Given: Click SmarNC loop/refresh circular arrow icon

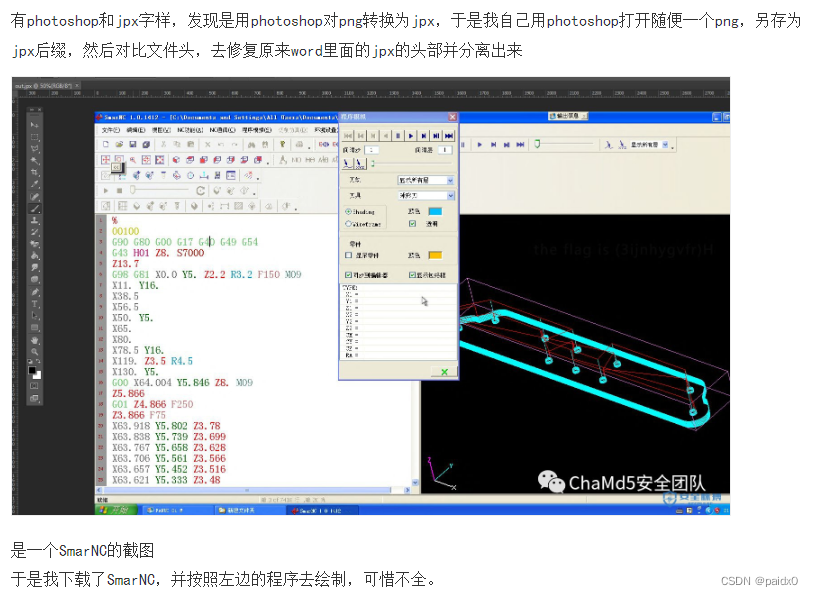Looking at the screenshot, I should (201, 190).
